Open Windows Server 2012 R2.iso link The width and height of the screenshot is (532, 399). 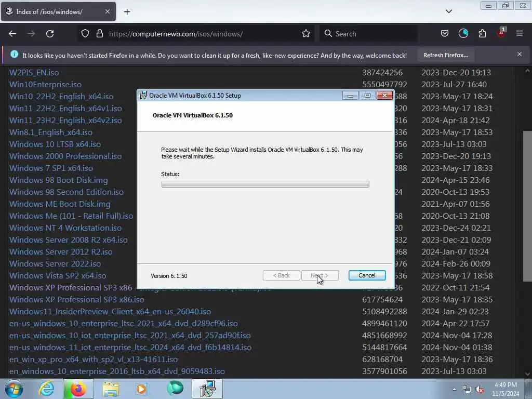[61, 252]
